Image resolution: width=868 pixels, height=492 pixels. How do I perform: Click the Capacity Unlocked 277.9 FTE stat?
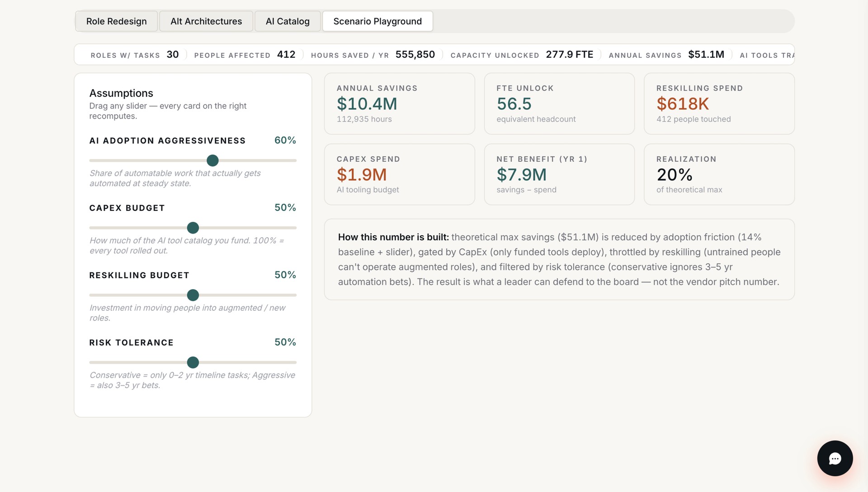pyautogui.click(x=522, y=55)
